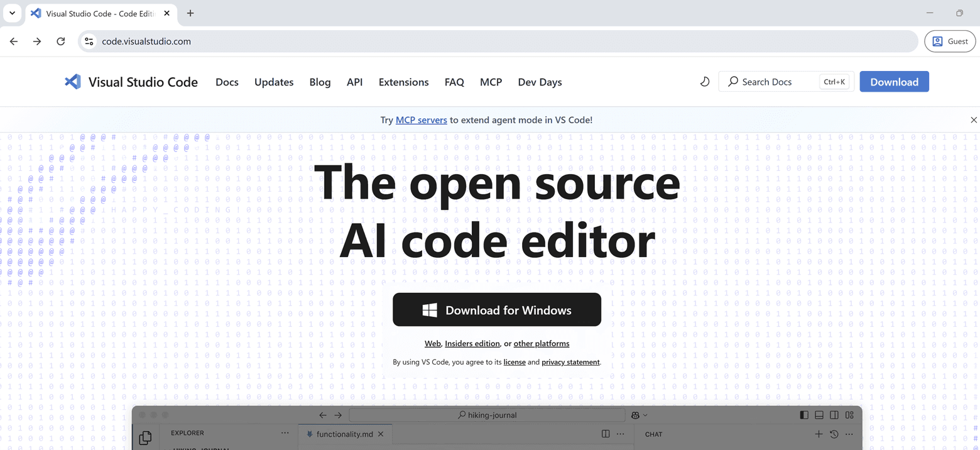Screen dimensions: 980x450
Task: Open the Extensions page from the navbar
Action: click(x=403, y=82)
